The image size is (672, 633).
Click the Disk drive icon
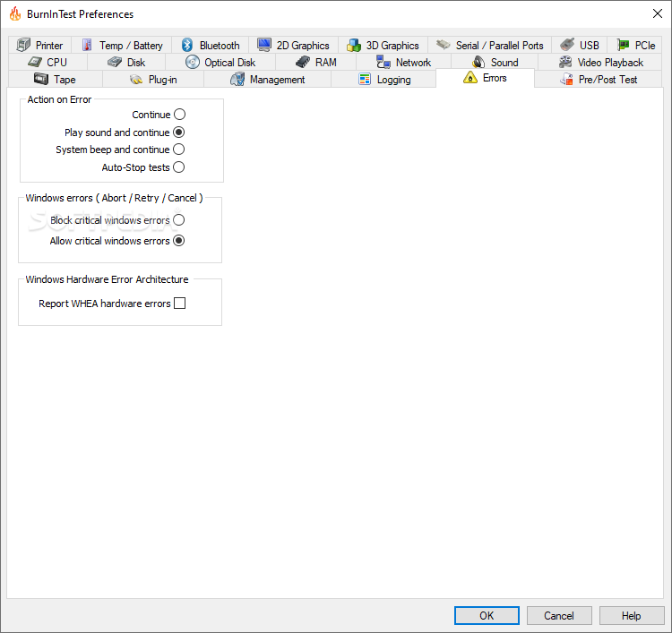[115, 62]
